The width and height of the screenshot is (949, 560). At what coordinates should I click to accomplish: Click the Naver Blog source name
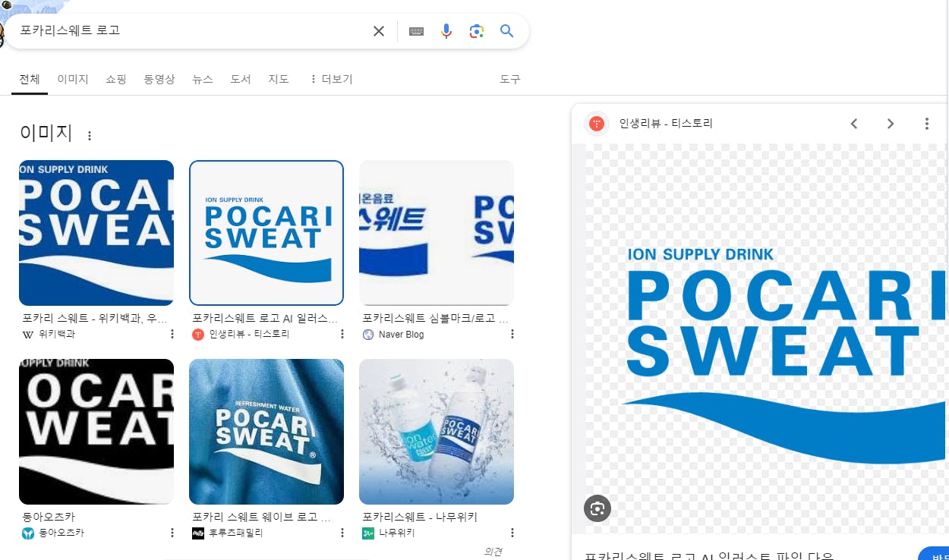pos(401,335)
